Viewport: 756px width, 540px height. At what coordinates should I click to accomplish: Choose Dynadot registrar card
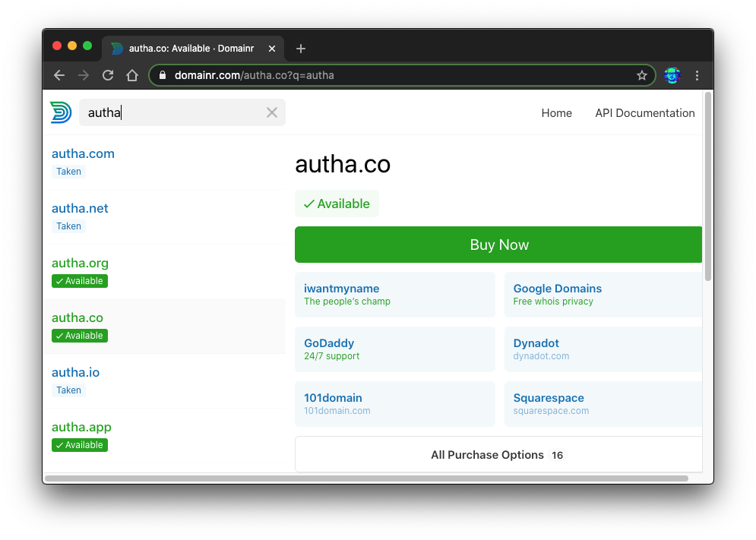tap(603, 349)
